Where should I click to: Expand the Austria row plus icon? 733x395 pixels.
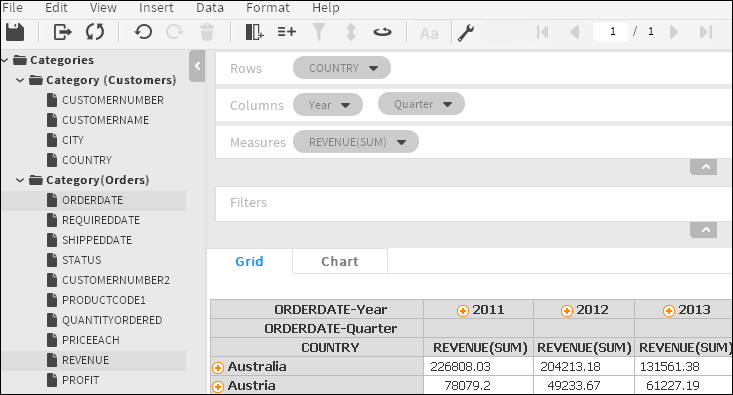coord(218,387)
